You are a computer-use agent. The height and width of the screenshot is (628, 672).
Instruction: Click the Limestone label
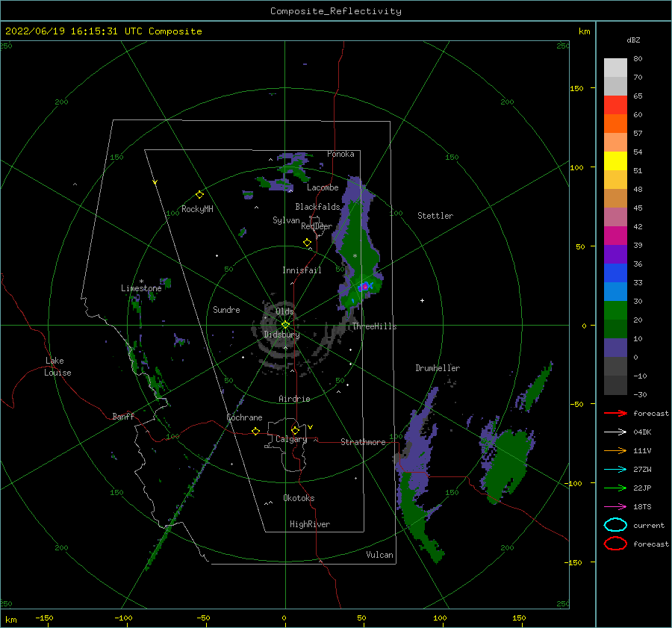click(x=141, y=288)
